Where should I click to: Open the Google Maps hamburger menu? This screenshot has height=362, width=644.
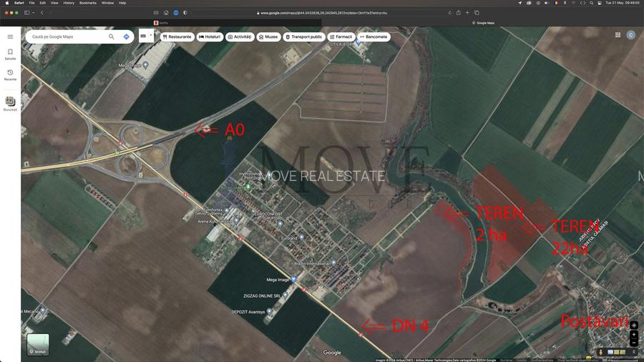[10, 36]
